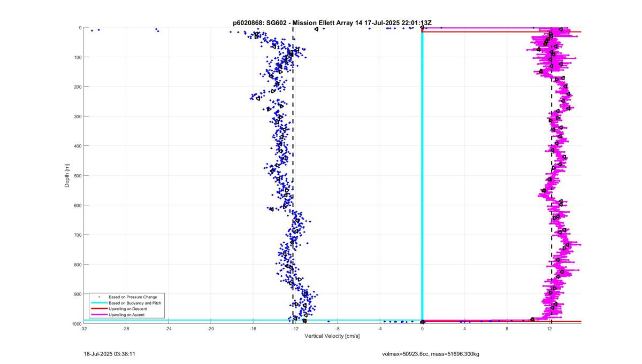This screenshot has height=364, width=642.
Task: Click the '-8' velocity axis tick label
Action: tap(338, 329)
